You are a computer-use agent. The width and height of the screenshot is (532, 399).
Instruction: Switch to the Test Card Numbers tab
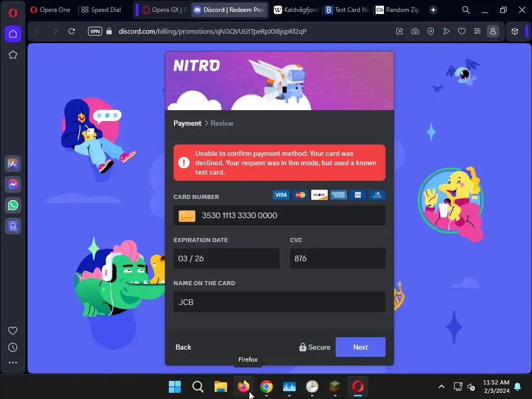(x=348, y=10)
